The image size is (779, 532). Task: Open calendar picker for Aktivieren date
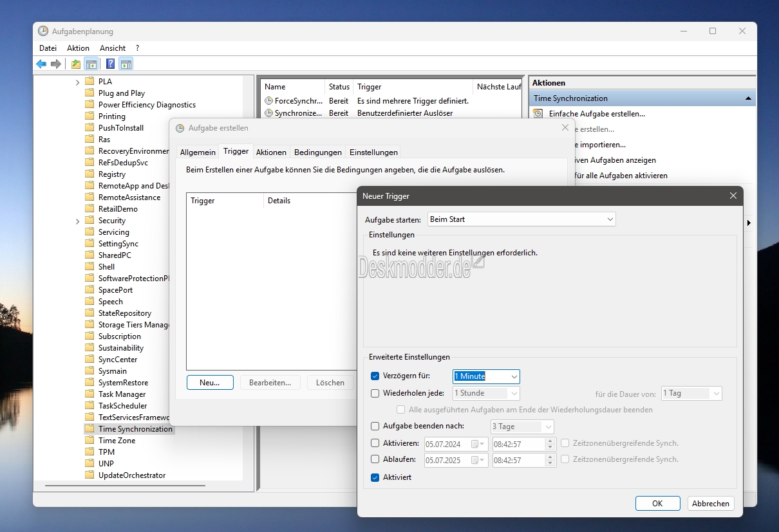478,444
